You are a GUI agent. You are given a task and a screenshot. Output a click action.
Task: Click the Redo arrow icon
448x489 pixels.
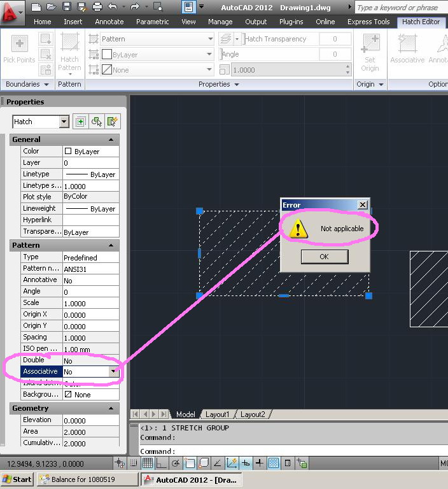[x=135, y=6]
